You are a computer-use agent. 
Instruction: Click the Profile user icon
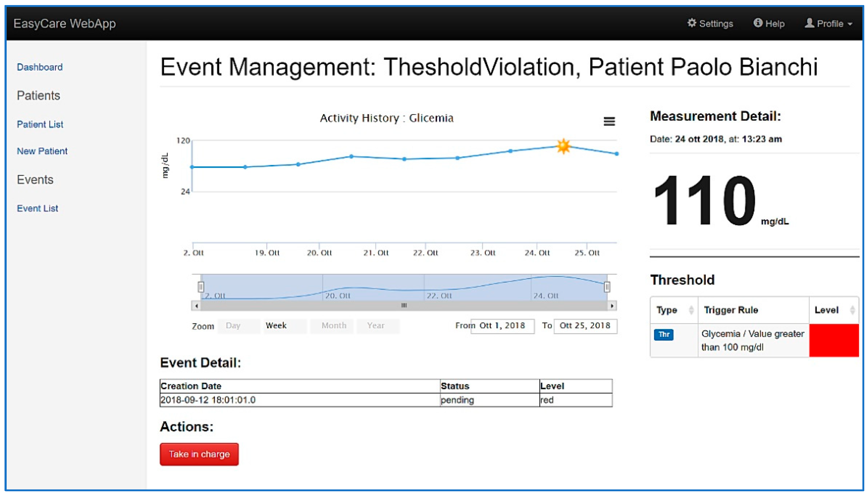click(x=809, y=23)
